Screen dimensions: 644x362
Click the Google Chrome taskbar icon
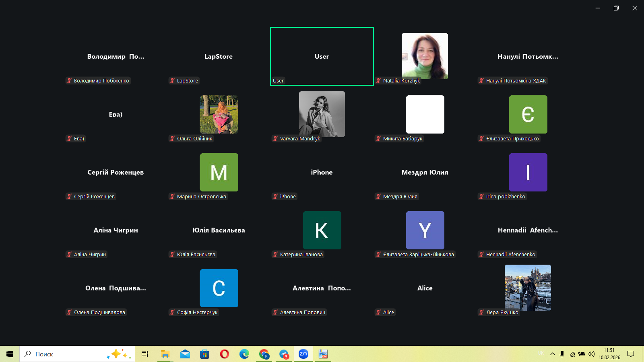[x=264, y=354]
